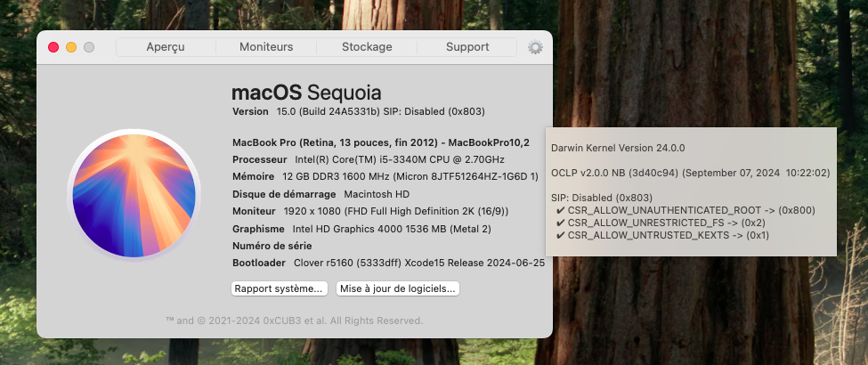Click tooltip's SIP: Disabled (0x803) line
The height and width of the screenshot is (365, 868).
pyautogui.click(x=602, y=198)
